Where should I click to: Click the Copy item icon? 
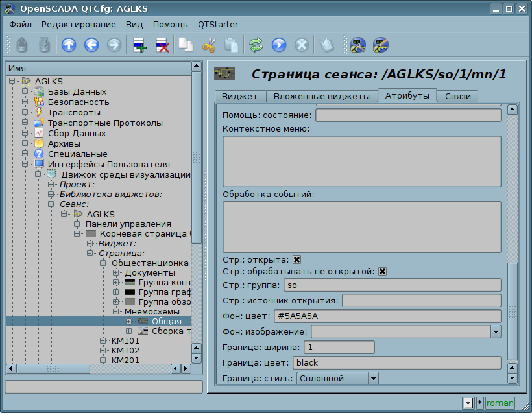(x=186, y=45)
